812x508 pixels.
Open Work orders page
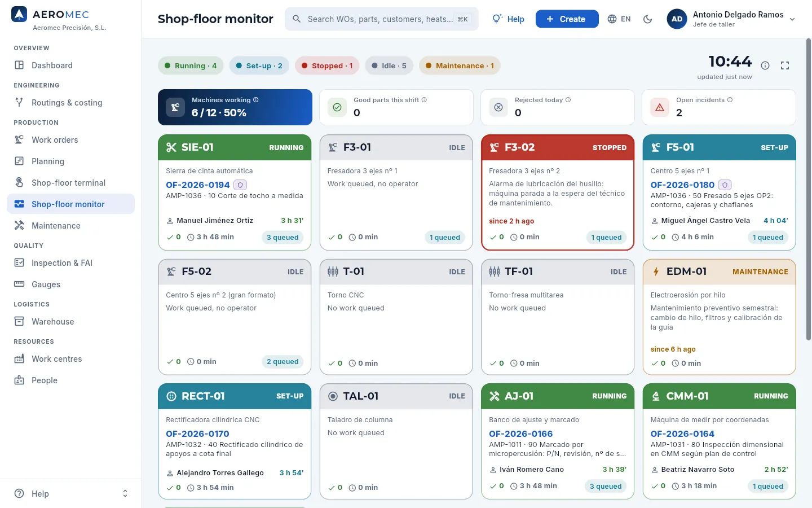[71, 140]
